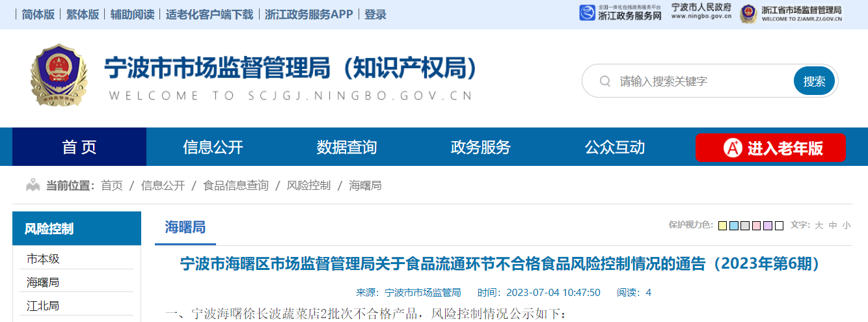Go to the 首页 navigation tab
This screenshot has height=322, width=868.
point(79,147)
